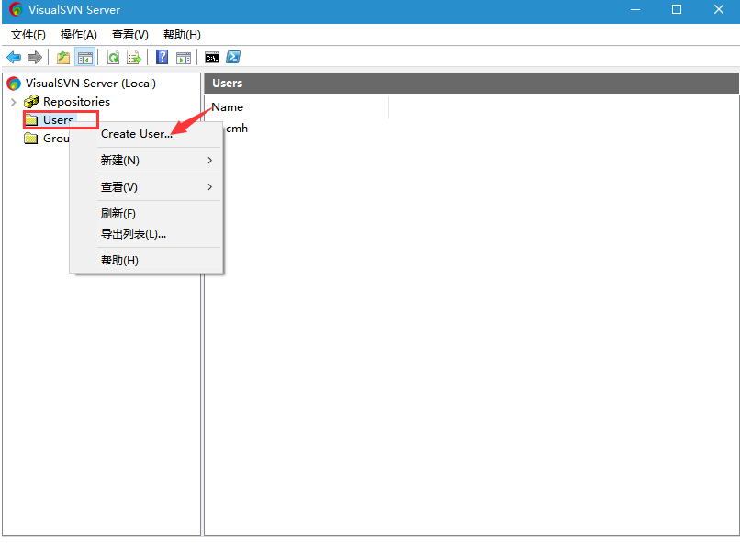This screenshot has width=740, height=560.
Task: Open the PowerShell toolbar icon
Action: point(233,58)
